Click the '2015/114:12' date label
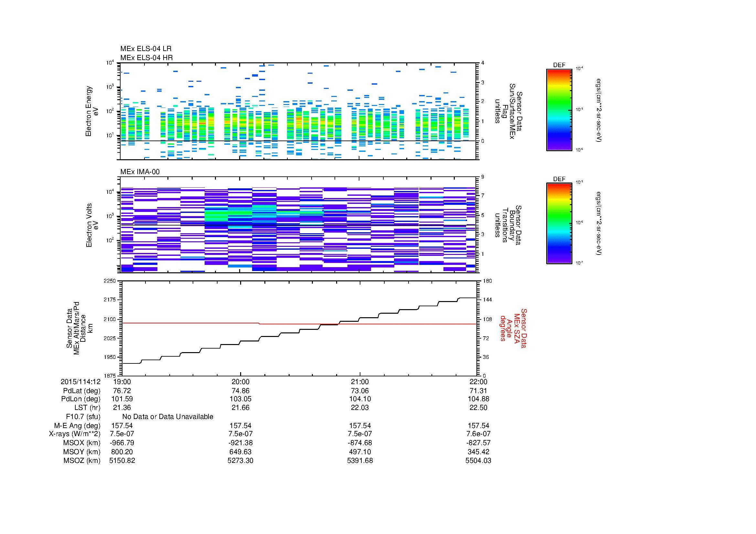Image resolution: width=756 pixels, height=534 pixels. tap(80, 382)
